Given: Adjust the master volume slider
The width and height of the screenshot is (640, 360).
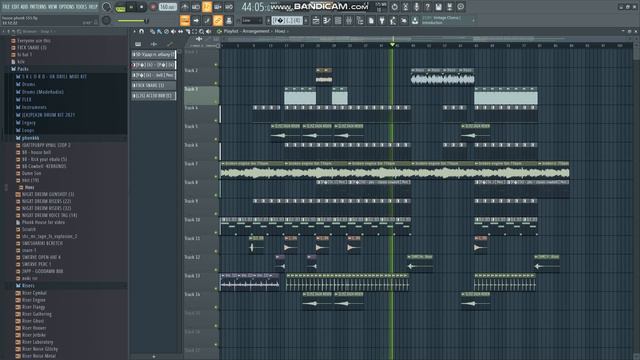Looking at the screenshot, I should click(x=131, y=20).
